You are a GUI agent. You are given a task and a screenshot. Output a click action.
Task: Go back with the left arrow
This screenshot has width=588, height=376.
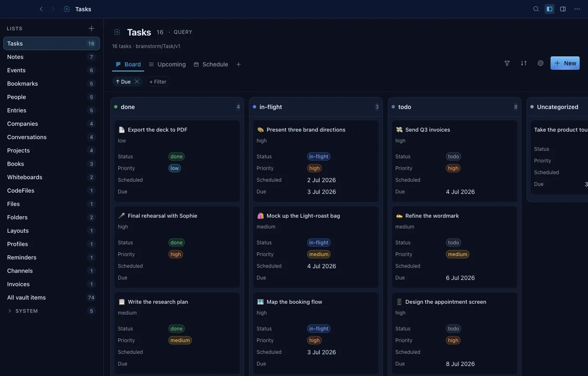[x=41, y=9]
